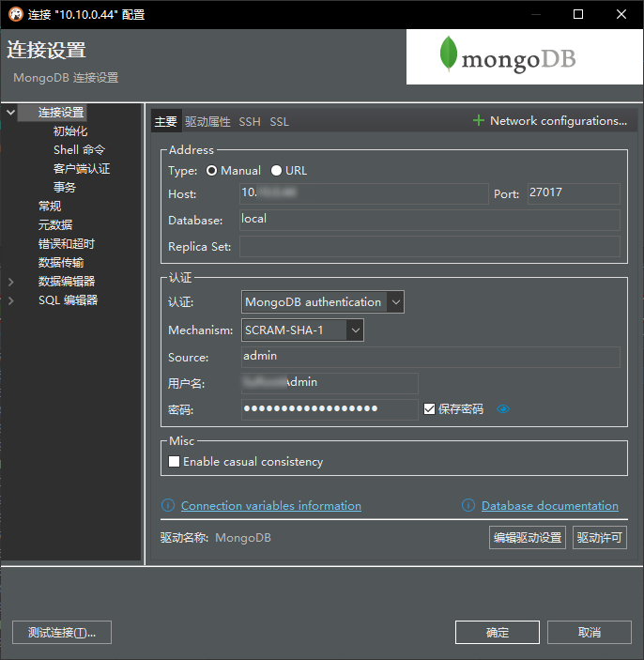Switch to the 驱动属性 tab
This screenshot has height=660, width=644.
(207, 122)
